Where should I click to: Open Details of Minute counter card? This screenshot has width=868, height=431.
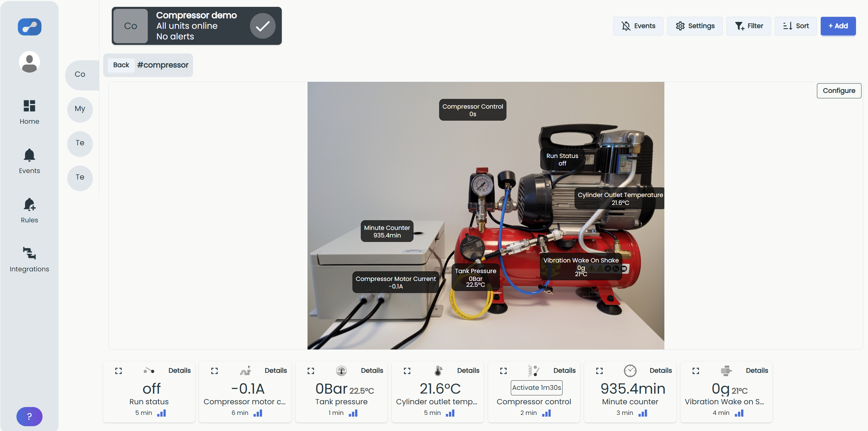(661, 371)
